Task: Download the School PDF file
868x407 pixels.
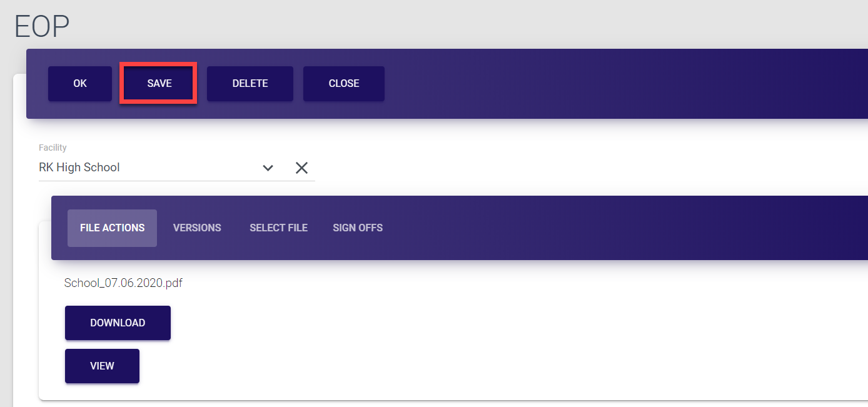Action: click(x=118, y=323)
